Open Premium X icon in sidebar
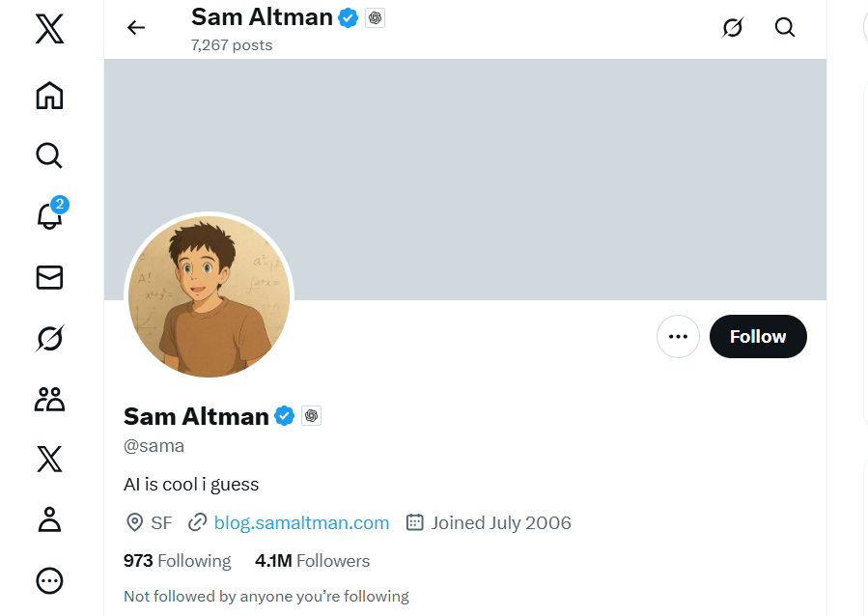The height and width of the screenshot is (616, 868). (49, 460)
